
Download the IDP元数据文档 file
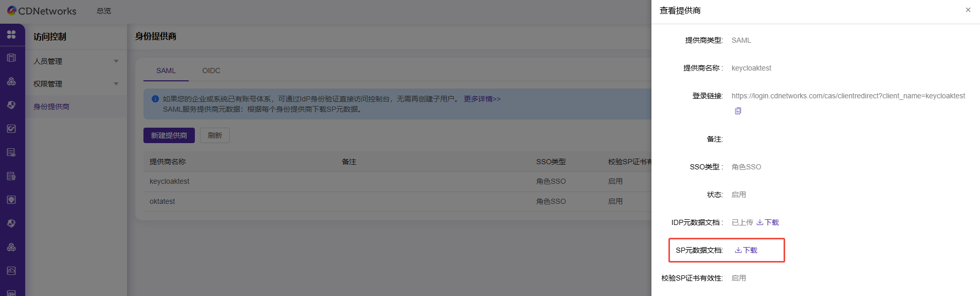click(768, 222)
